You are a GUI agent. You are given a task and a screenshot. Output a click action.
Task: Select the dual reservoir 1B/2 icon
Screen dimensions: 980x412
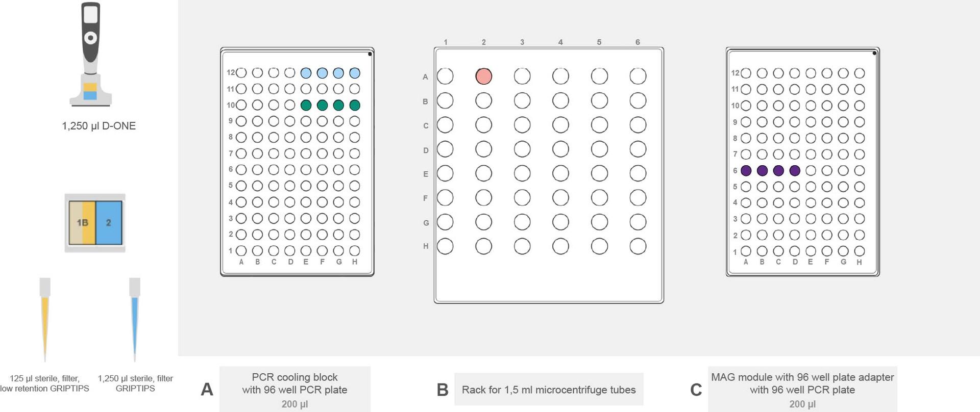click(95, 223)
